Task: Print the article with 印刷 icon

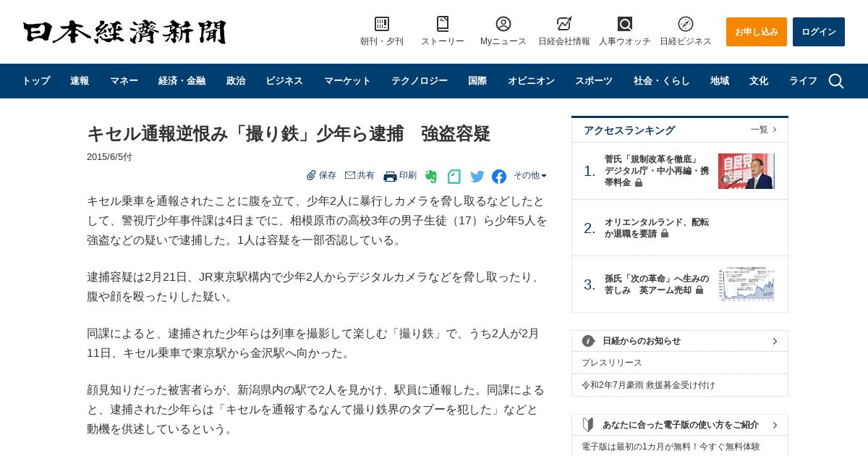Action: tap(391, 176)
